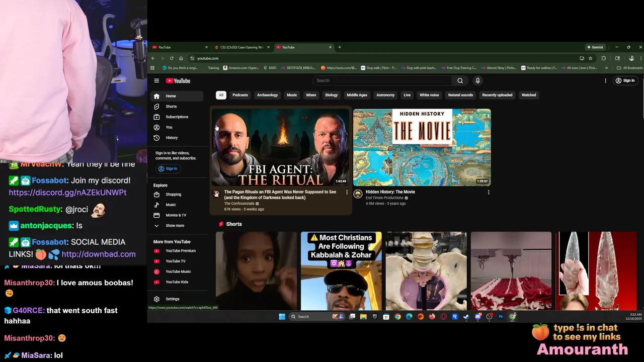
Task: Select the Natural sounds filter chip
Action: pyautogui.click(x=460, y=95)
